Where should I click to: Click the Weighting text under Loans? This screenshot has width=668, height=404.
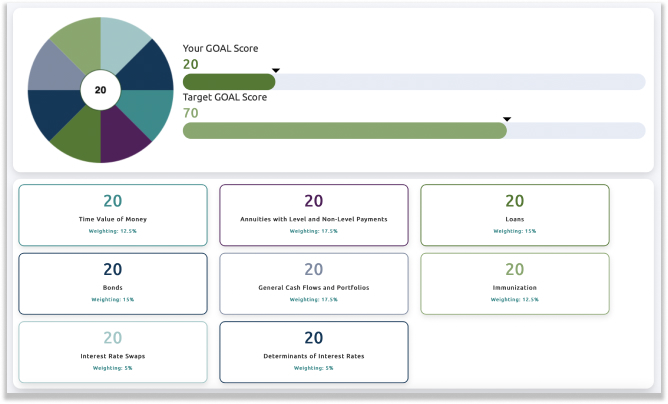(x=514, y=231)
